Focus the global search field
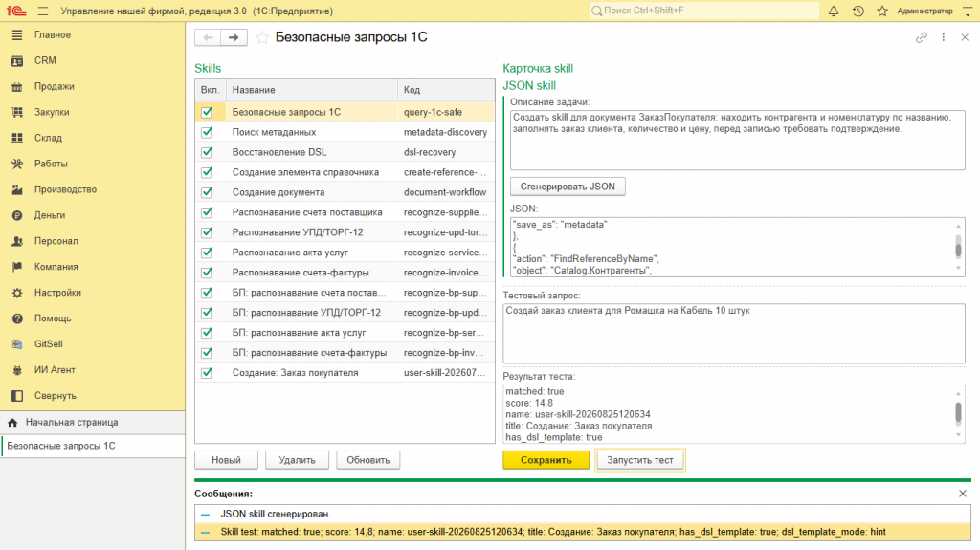The width and height of the screenshot is (980, 550). pyautogui.click(x=704, y=11)
